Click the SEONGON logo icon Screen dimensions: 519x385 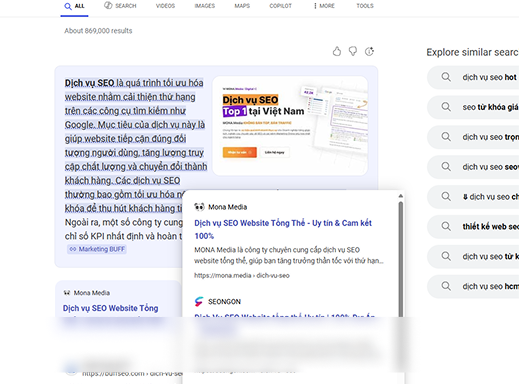pyautogui.click(x=199, y=301)
